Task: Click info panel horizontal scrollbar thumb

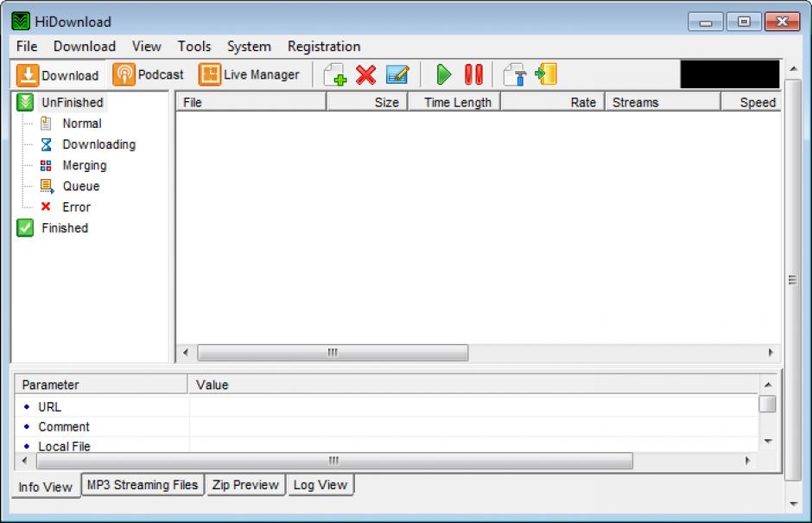Action: [x=334, y=461]
